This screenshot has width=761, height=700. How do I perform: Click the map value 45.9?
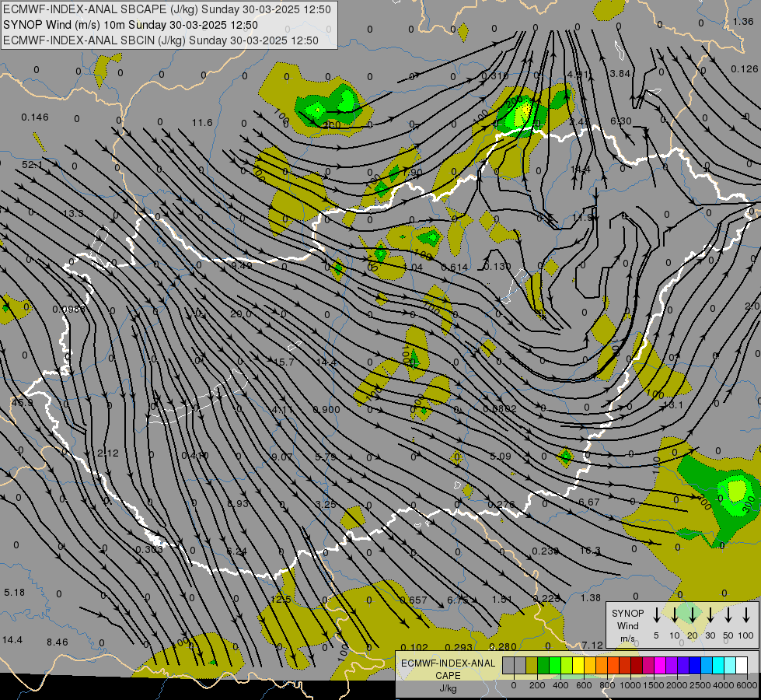pos(23,403)
